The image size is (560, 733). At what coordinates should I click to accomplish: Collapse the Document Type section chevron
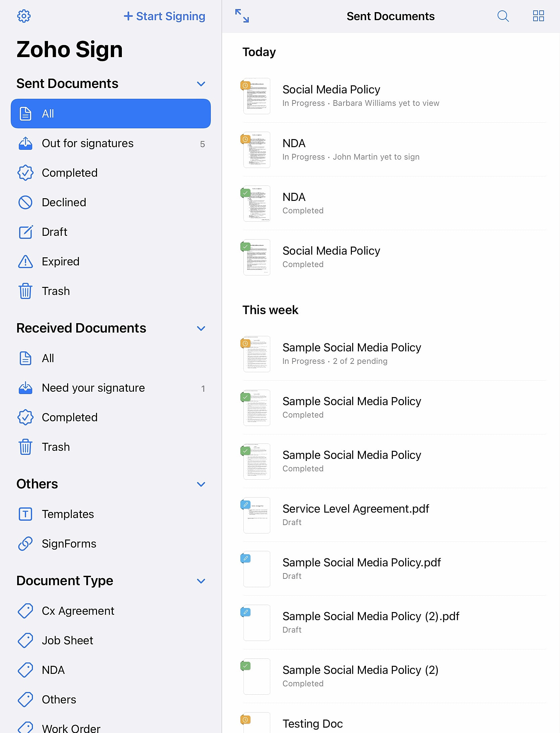click(201, 581)
